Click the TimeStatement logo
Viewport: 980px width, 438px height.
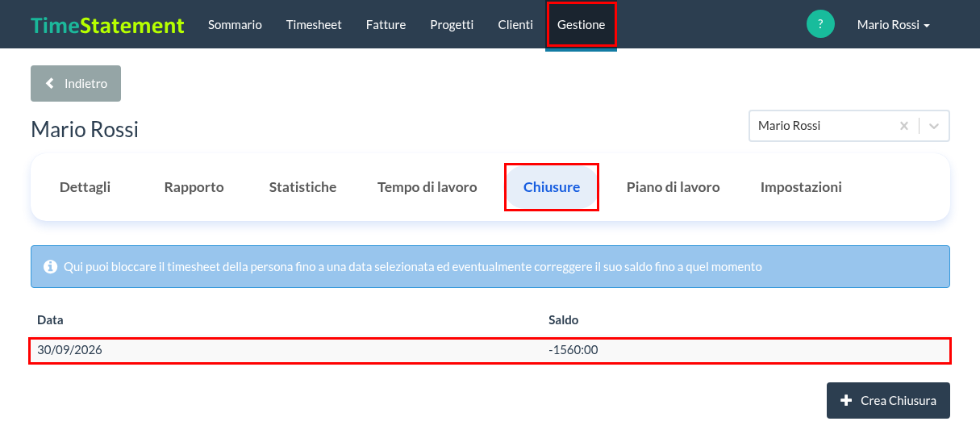click(107, 25)
